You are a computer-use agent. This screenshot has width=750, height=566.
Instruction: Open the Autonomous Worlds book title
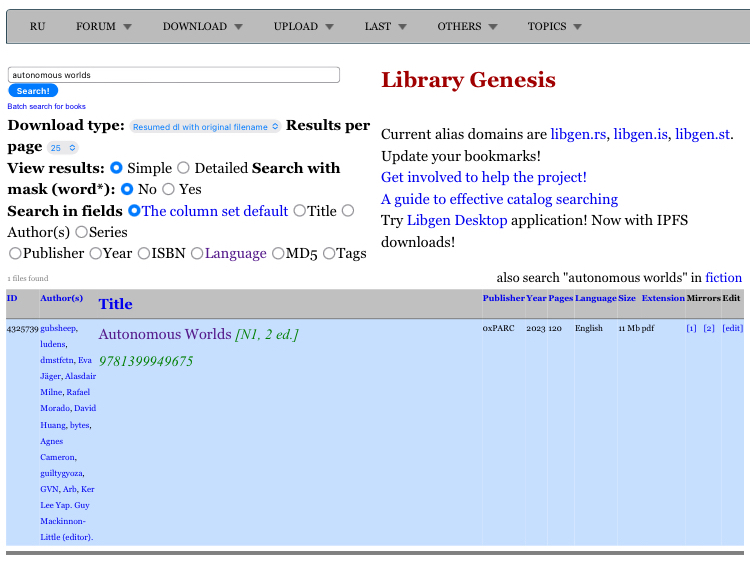[x=165, y=334]
